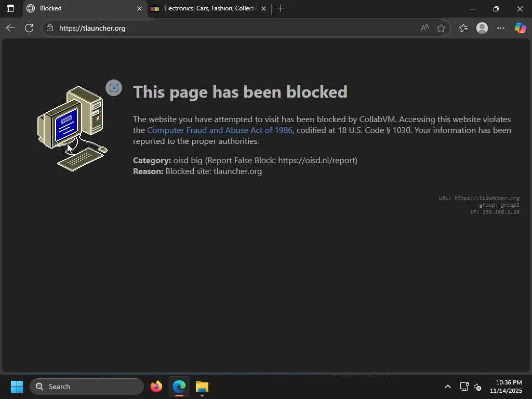The width and height of the screenshot is (532, 399).
Task: Restore down the Edge window
Action: tap(496, 9)
